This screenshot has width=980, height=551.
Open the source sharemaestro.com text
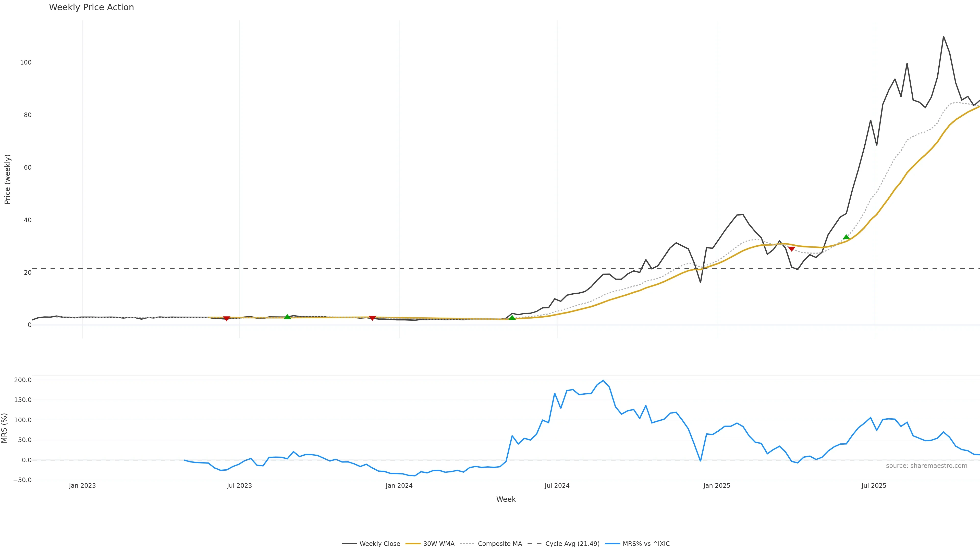tap(926, 466)
